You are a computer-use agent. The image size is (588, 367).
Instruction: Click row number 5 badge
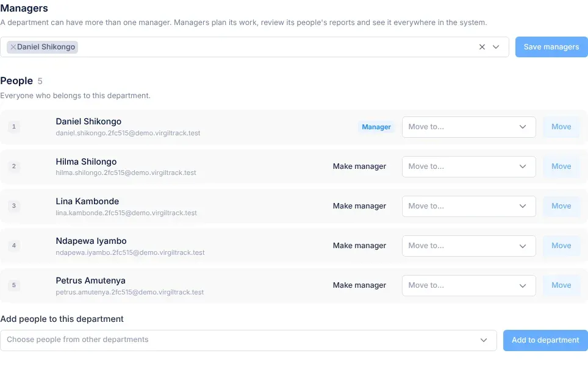point(14,285)
